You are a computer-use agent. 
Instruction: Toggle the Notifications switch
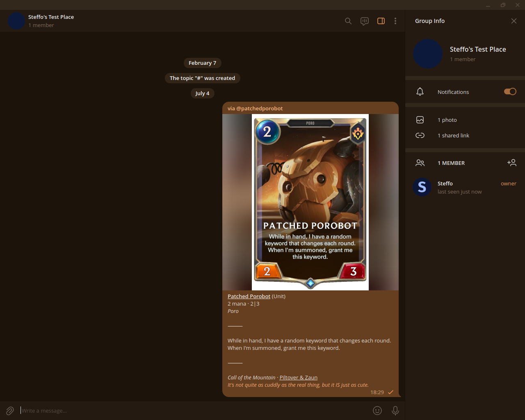point(510,91)
